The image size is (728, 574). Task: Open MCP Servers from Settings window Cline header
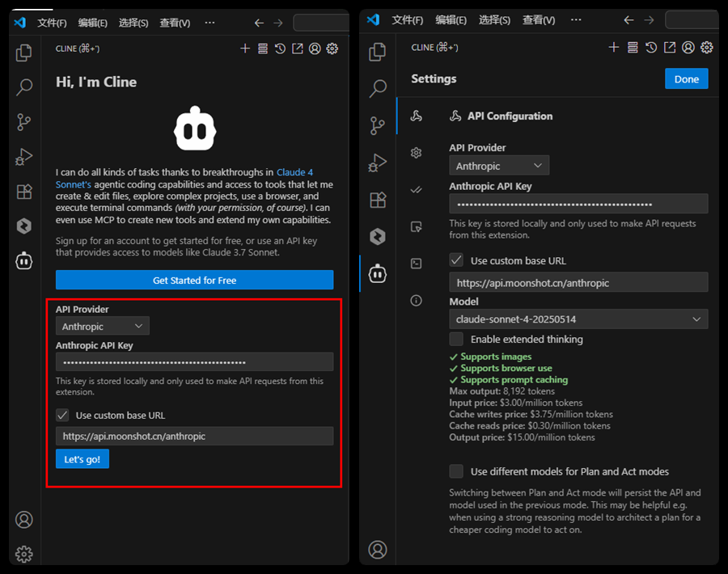pos(633,48)
